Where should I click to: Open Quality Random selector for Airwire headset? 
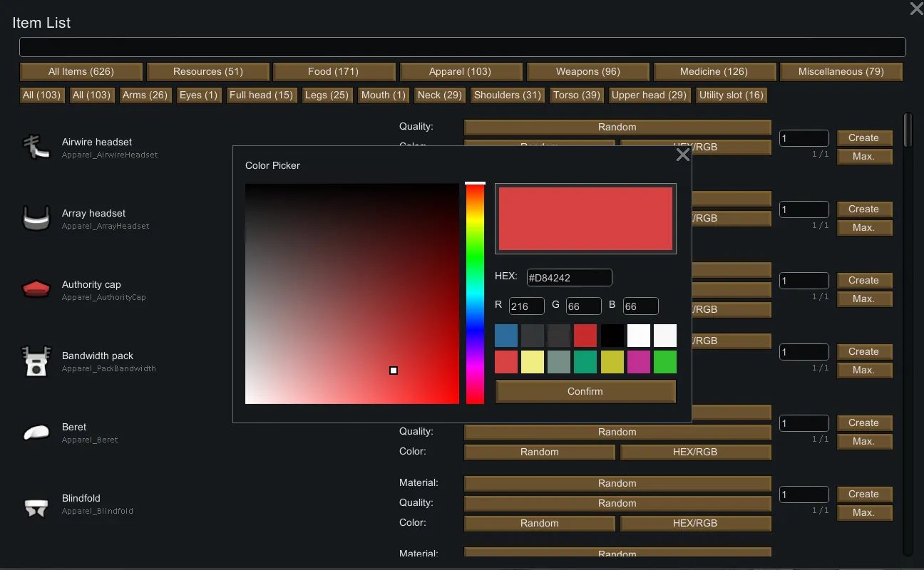click(x=617, y=127)
